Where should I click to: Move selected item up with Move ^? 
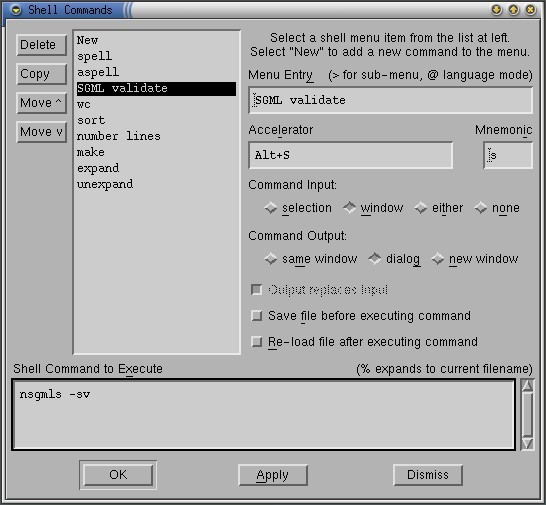click(41, 103)
